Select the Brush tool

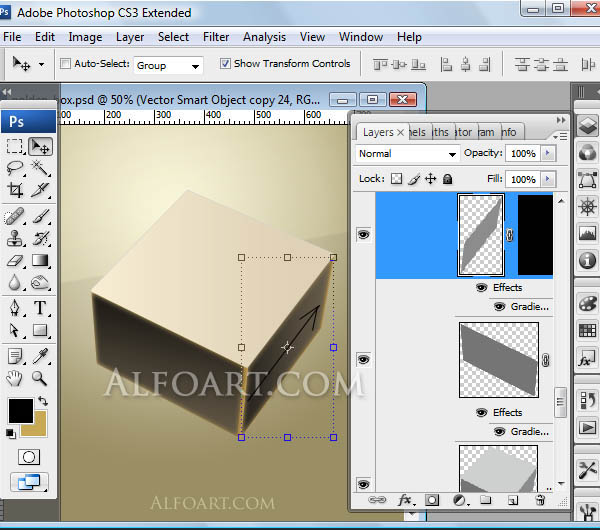point(41,217)
